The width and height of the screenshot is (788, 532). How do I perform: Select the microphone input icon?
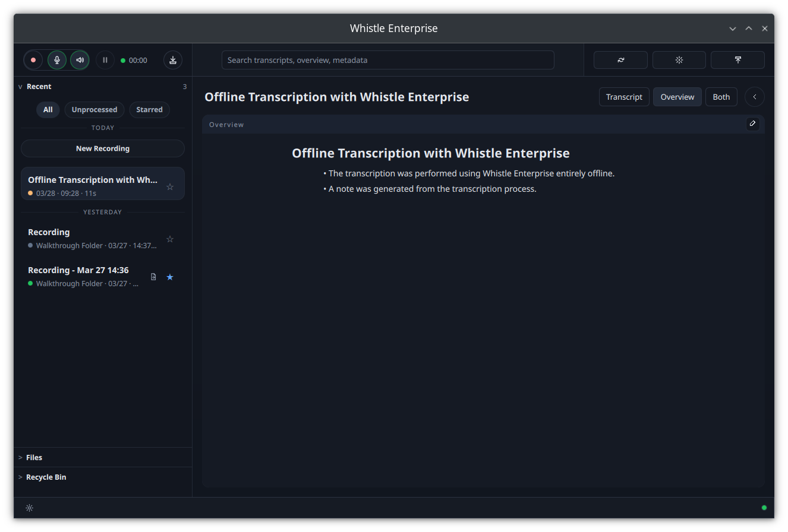[56, 60]
